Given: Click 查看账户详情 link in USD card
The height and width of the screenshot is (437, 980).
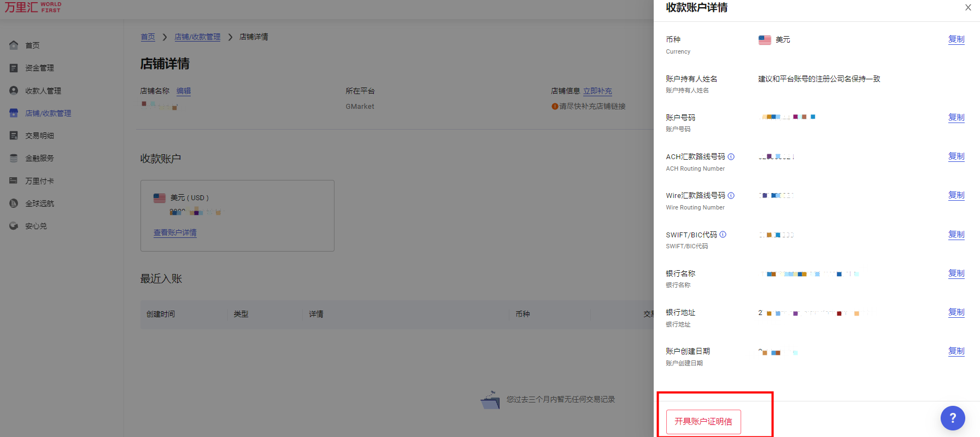Looking at the screenshot, I should pyautogui.click(x=175, y=233).
